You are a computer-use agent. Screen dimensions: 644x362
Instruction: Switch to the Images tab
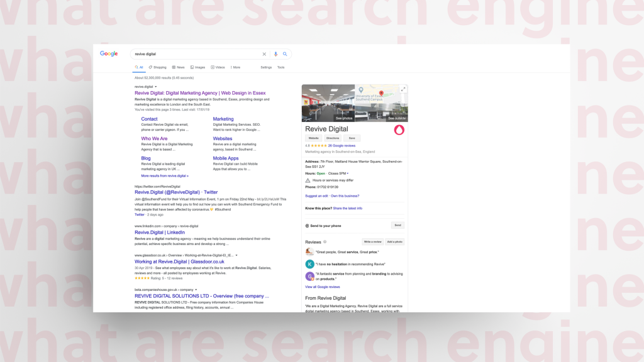click(197, 67)
